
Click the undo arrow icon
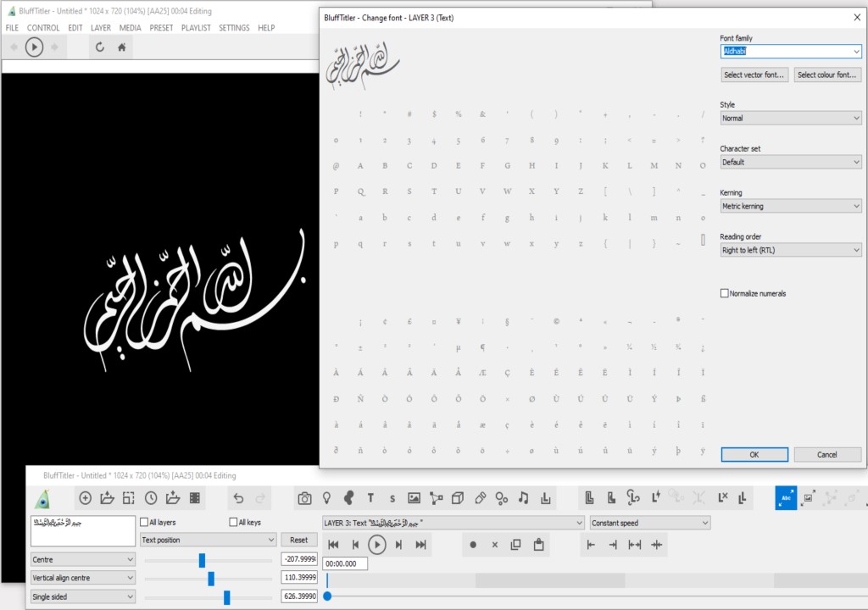tap(238, 498)
